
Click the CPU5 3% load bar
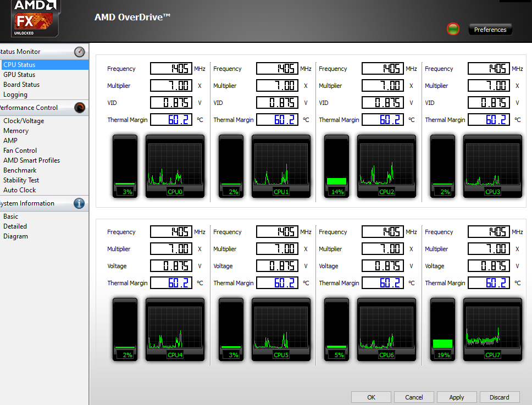tap(231, 329)
